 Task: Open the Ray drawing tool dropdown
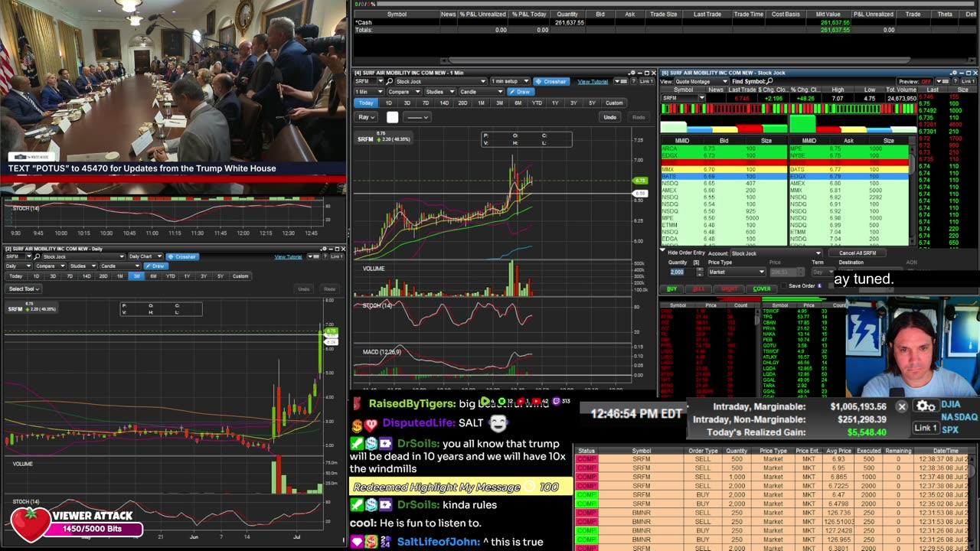click(366, 117)
